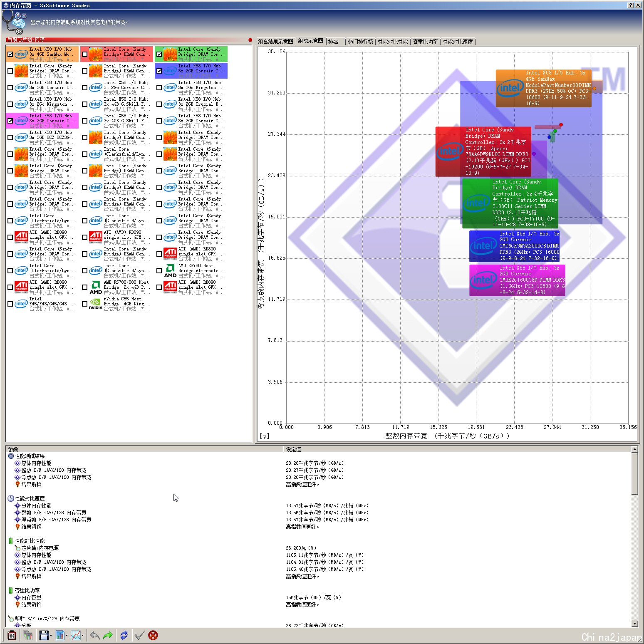Click the stethoscope doctor icon in header

(14, 22)
